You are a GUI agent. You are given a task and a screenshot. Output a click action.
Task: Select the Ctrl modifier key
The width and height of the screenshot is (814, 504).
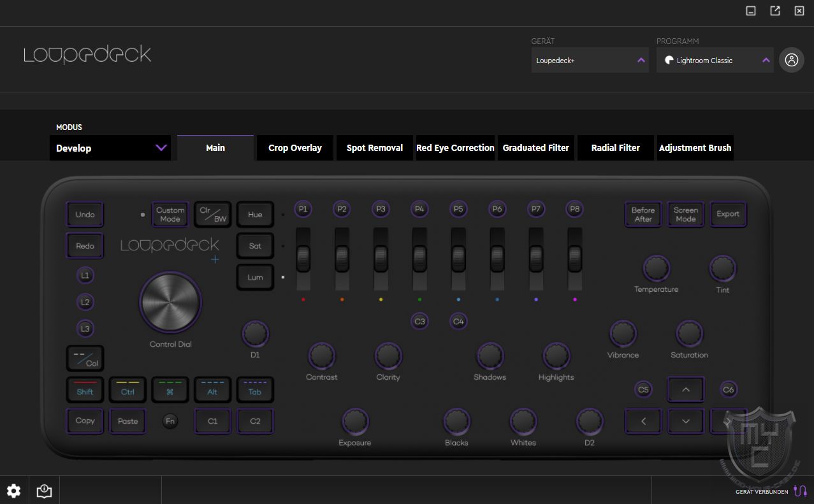(x=127, y=390)
